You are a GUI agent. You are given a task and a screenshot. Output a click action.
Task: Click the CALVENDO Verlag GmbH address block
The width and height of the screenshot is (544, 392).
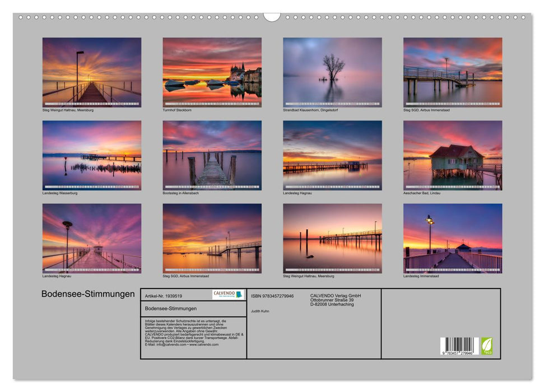[335, 300]
